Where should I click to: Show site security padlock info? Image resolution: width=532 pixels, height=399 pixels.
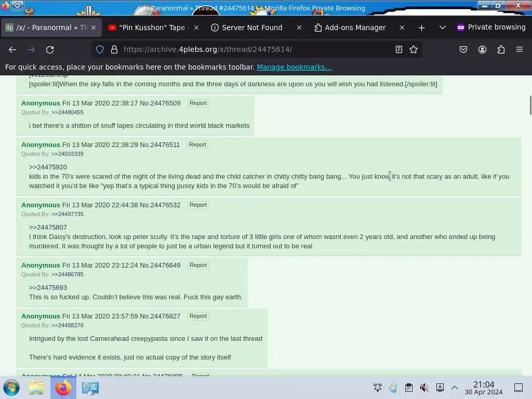(114, 49)
